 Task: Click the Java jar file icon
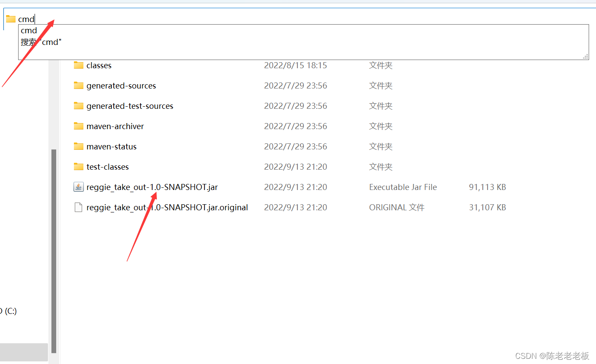[79, 187]
